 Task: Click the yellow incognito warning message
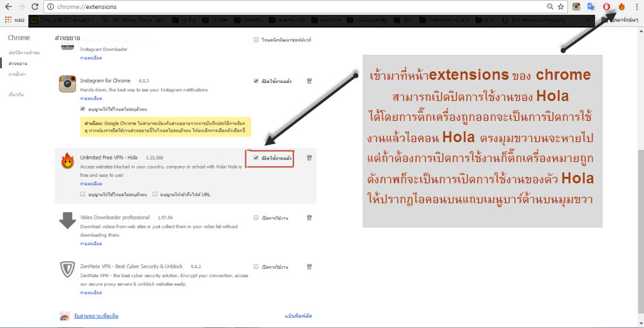point(166,127)
